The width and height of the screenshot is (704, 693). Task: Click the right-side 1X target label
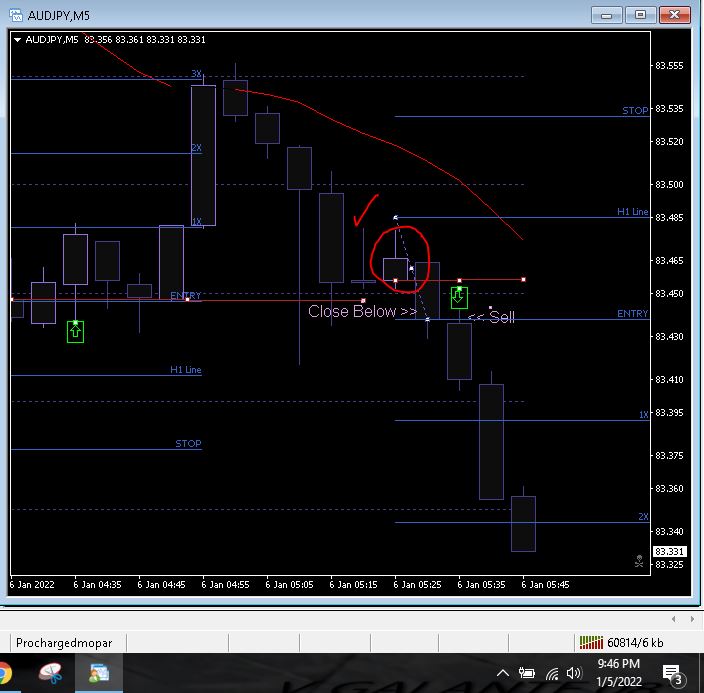(643, 415)
